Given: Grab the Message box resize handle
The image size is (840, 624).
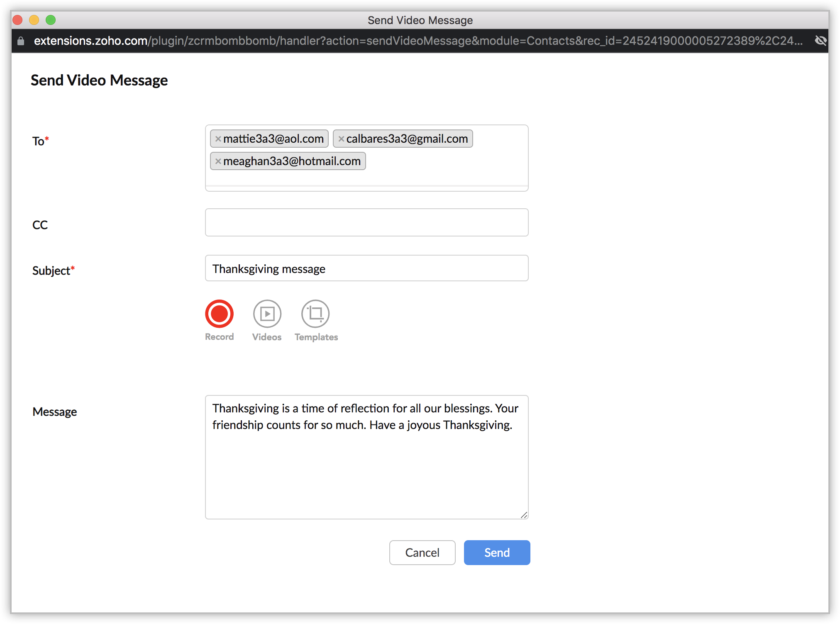Looking at the screenshot, I should pos(524,515).
